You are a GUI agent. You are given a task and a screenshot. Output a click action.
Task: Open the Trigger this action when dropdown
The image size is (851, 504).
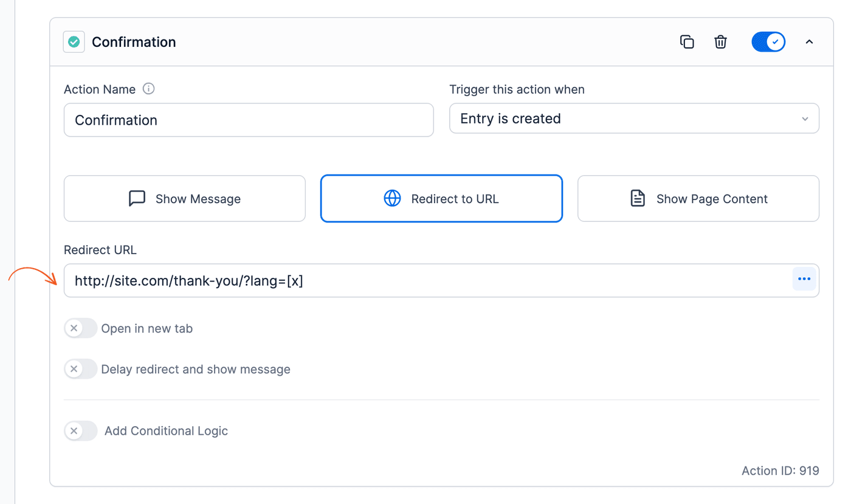point(634,119)
